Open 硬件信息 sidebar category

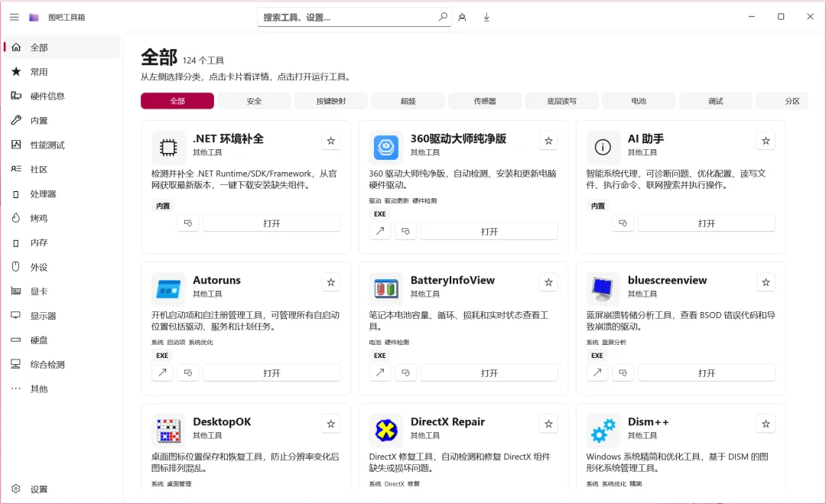62,96
